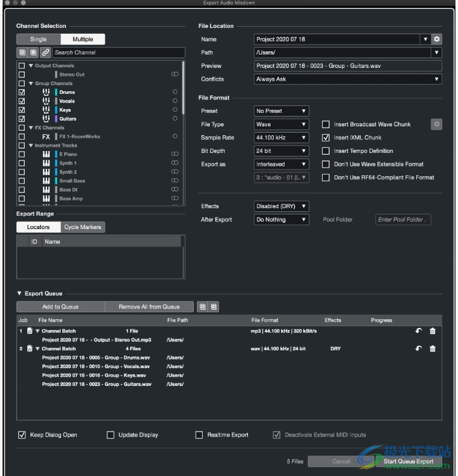Image resolution: width=458 pixels, height=476 pixels.
Task: Open the File Format Preset dropdown button
Action: pyautogui.click(x=281, y=111)
